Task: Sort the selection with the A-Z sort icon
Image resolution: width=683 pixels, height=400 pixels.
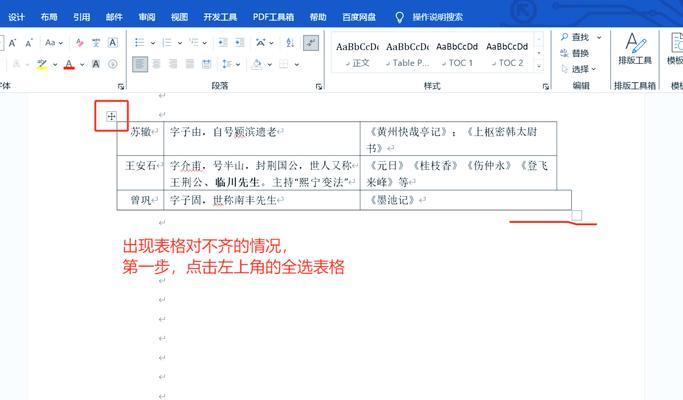Action: coord(290,43)
